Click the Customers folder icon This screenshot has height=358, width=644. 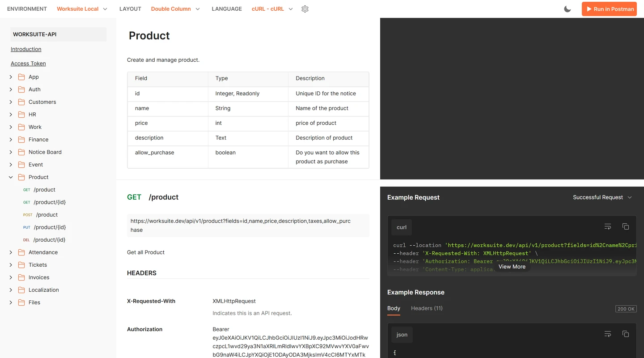click(21, 102)
